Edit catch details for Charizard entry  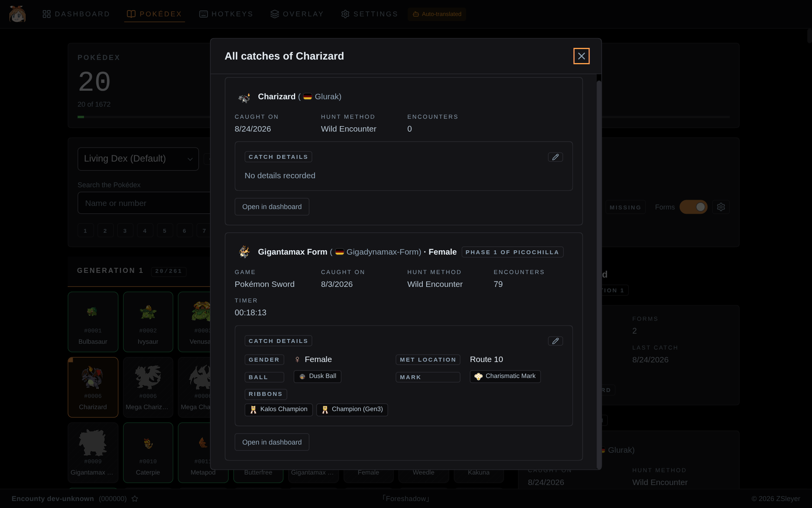coord(555,157)
